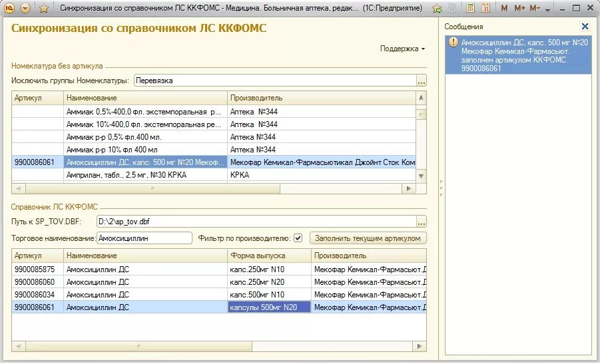Toggle Фильтр по производителю checkbox
The image size is (600, 364).
[x=298, y=238]
